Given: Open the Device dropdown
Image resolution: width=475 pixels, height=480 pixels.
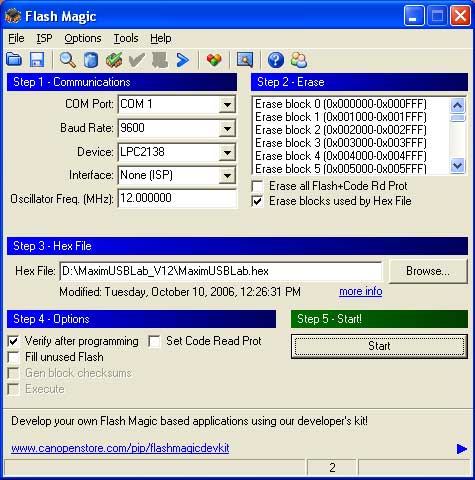Looking at the screenshot, I should (x=227, y=152).
